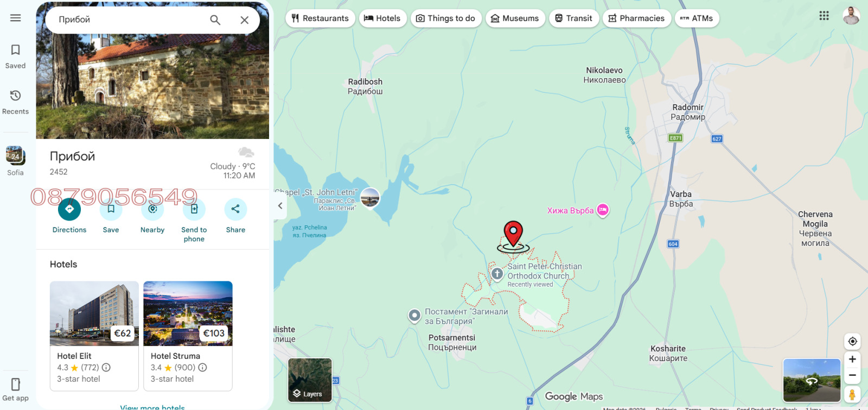868x410 pixels.
Task: Open Google apps grid
Action: 824,16
